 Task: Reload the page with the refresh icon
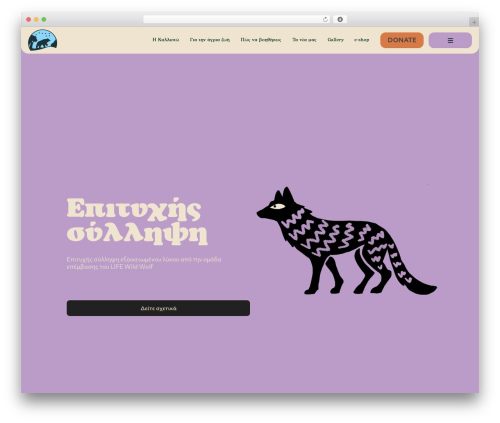pos(325,19)
